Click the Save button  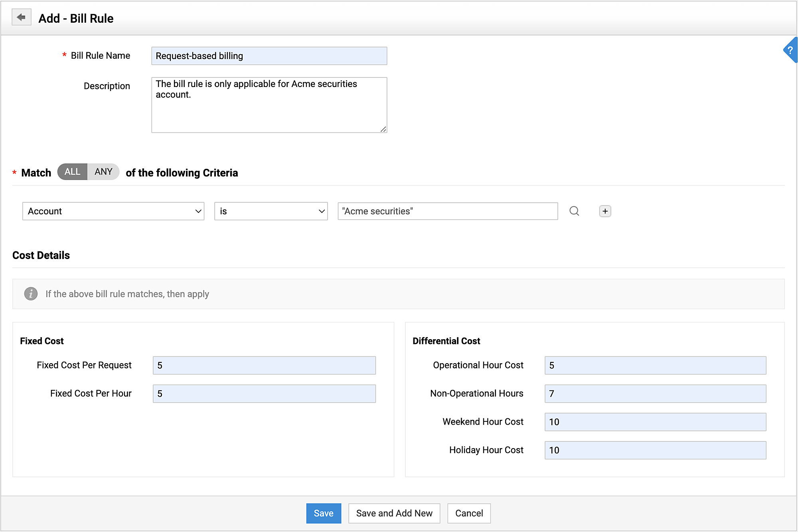(x=324, y=513)
